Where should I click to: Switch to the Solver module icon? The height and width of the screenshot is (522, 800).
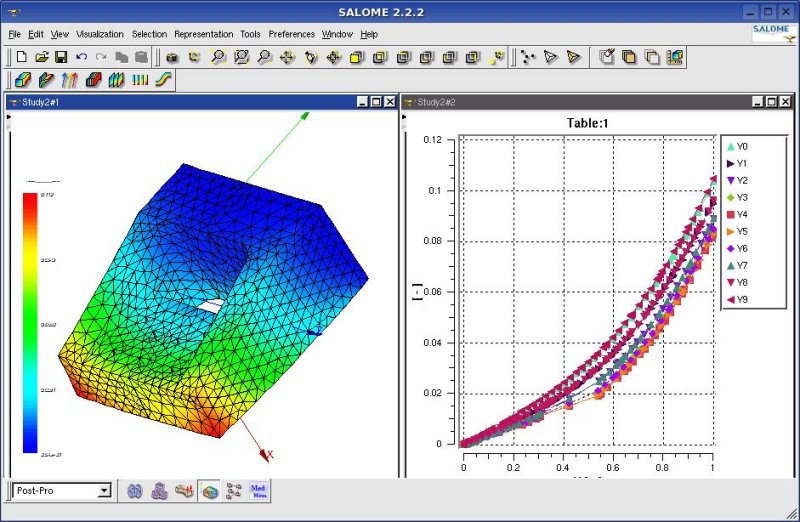click(x=184, y=491)
